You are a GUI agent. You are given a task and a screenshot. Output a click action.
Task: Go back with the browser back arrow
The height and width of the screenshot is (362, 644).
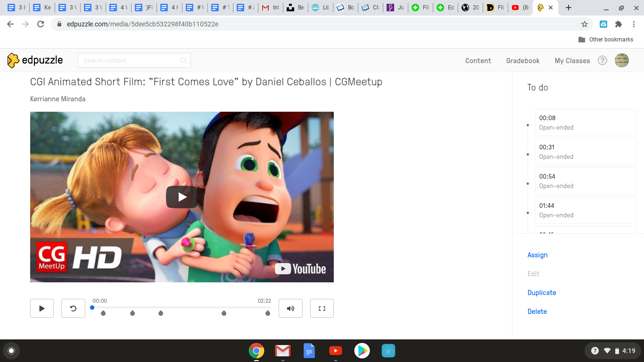[x=10, y=24]
